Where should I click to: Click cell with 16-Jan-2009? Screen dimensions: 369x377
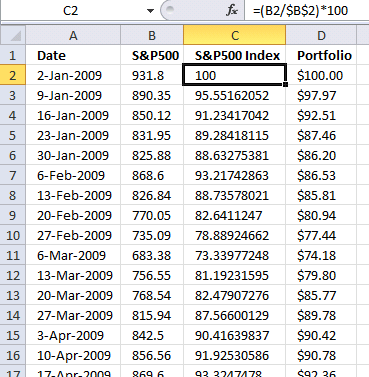point(73,115)
